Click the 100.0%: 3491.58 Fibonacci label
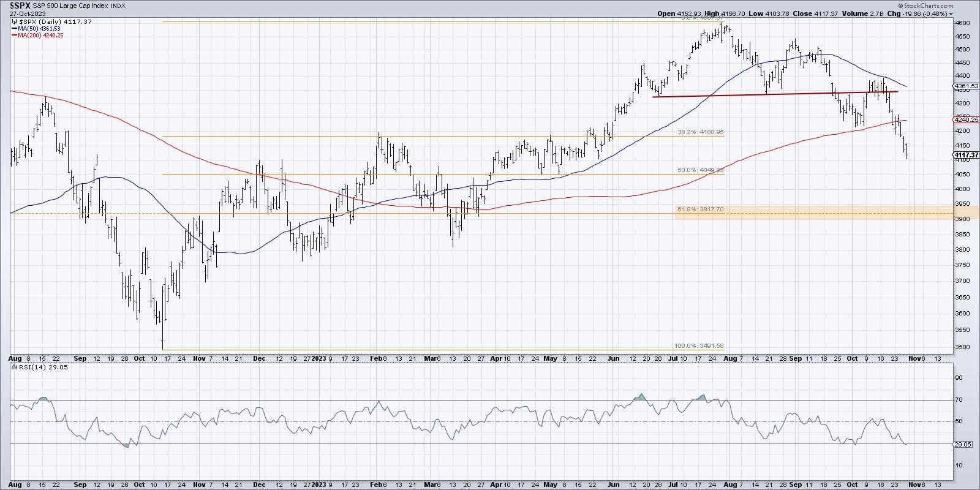 (x=701, y=346)
